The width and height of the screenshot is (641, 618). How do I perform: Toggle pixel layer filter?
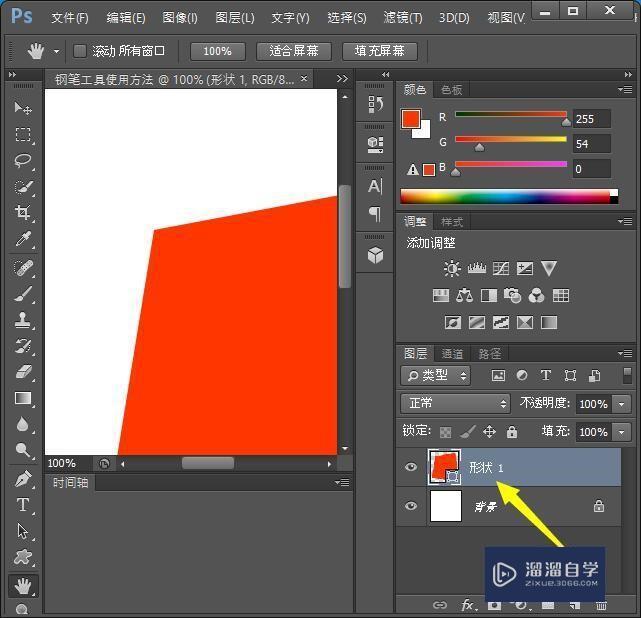pos(498,376)
